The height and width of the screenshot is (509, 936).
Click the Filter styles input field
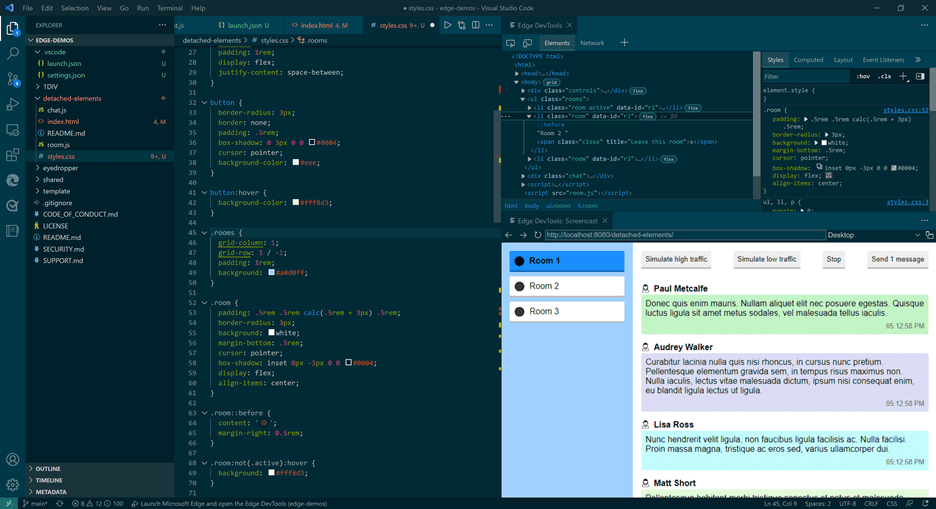[806, 76]
